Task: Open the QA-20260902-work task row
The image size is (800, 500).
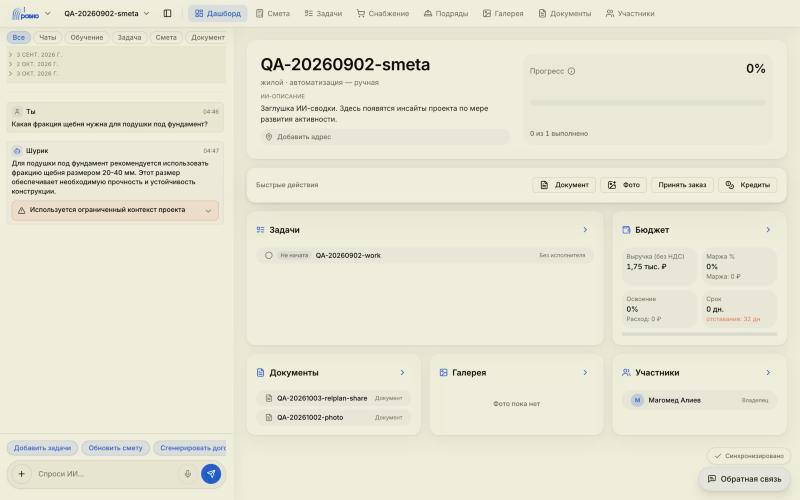Action: click(x=424, y=256)
